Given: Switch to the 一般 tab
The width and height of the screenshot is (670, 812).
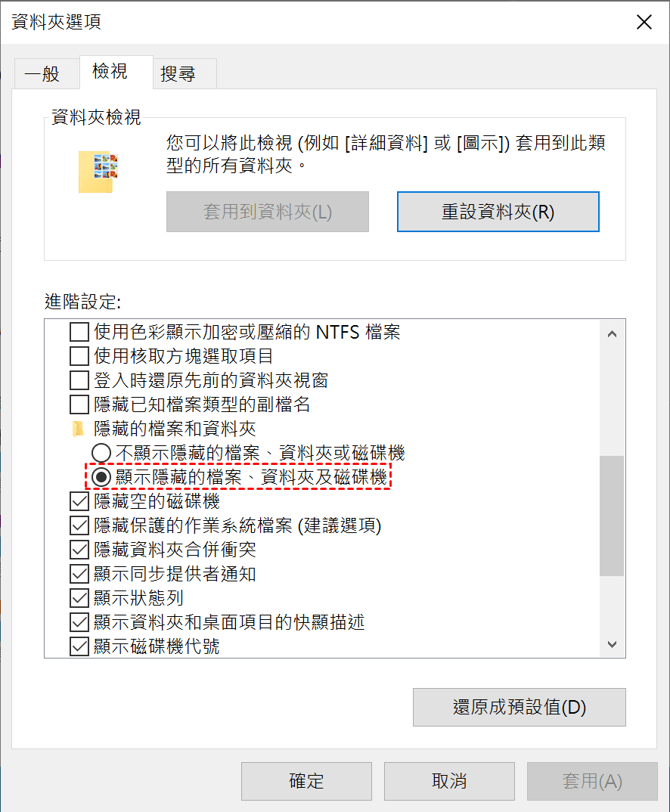Looking at the screenshot, I should coord(42,73).
